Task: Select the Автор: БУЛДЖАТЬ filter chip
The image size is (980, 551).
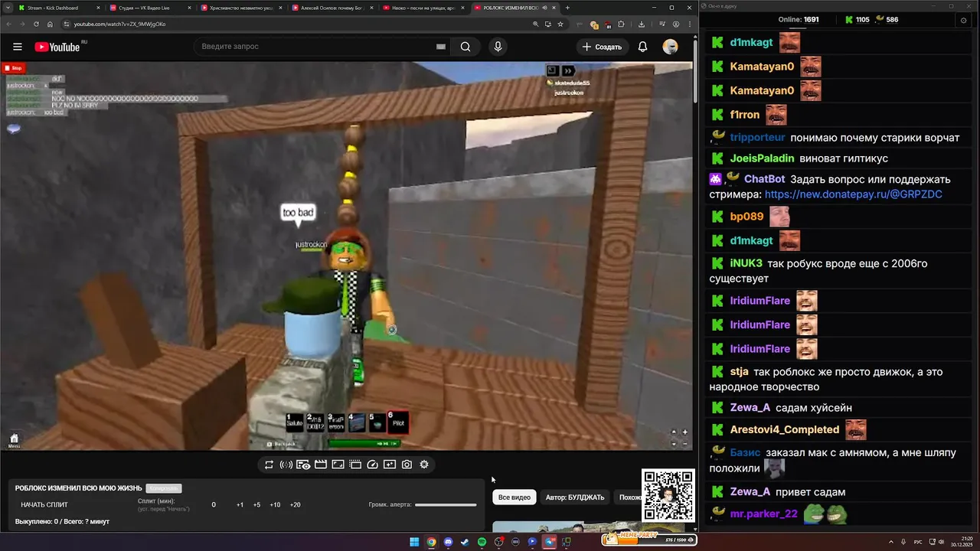Action: [x=575, y=497]
